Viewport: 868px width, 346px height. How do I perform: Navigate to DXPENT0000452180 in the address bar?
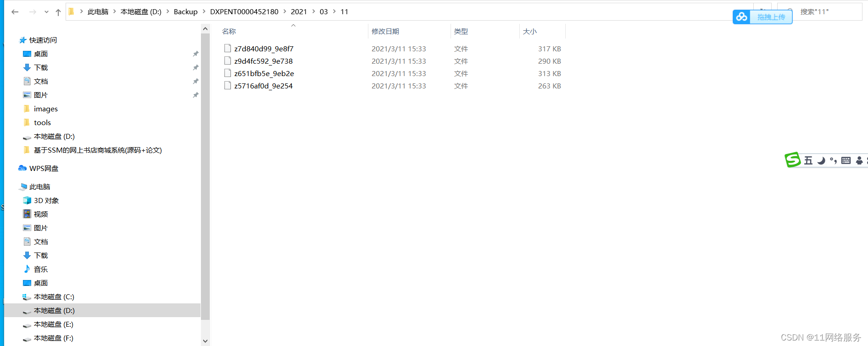coord(244,11)
